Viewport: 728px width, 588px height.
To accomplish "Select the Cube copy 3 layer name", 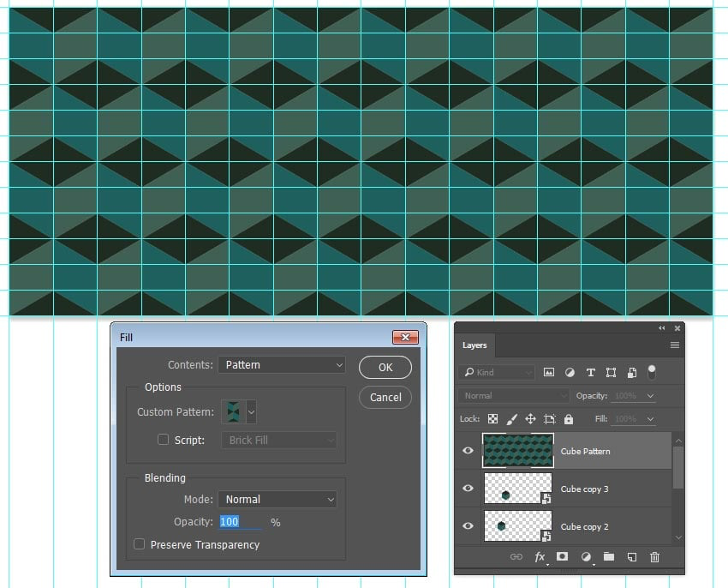I will 584,489.
